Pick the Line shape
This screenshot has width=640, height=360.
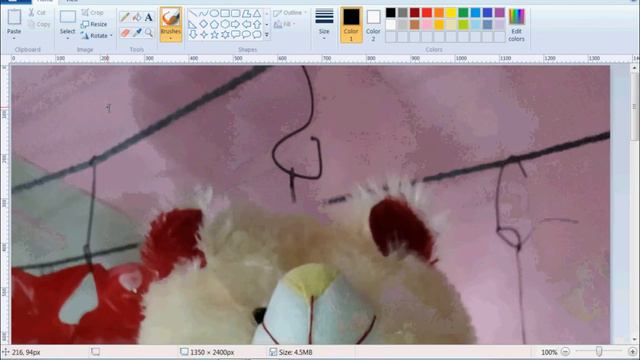coord(193,13)
